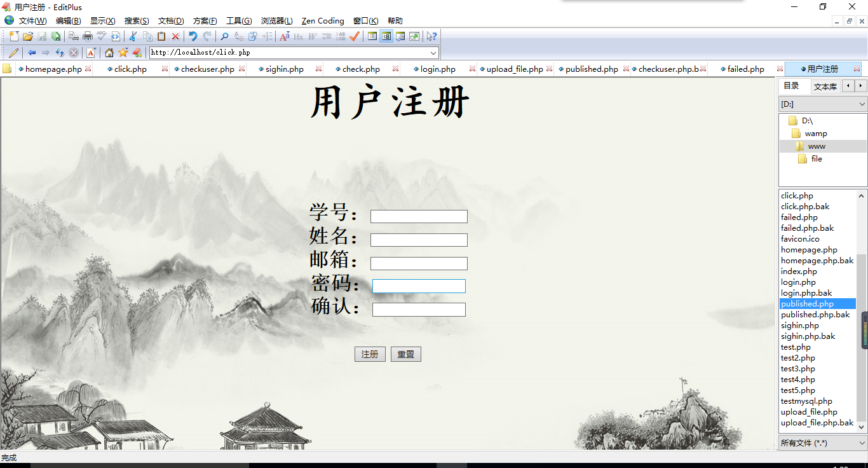The width and height of the screenshot is (868, 468).
Task: Click the 邮箱 input field
Action: click(419, 263)
